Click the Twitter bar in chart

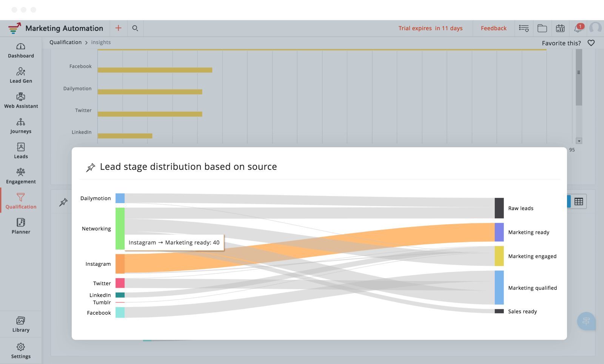click(150, 114)
